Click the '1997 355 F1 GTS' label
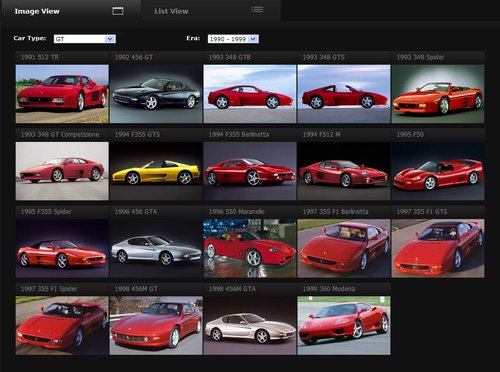 422,212
